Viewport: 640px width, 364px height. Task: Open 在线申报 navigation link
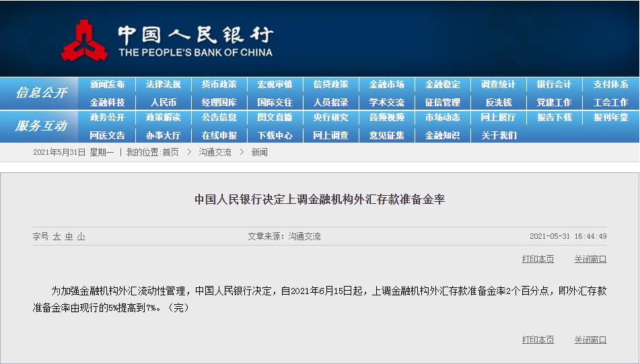219,135
